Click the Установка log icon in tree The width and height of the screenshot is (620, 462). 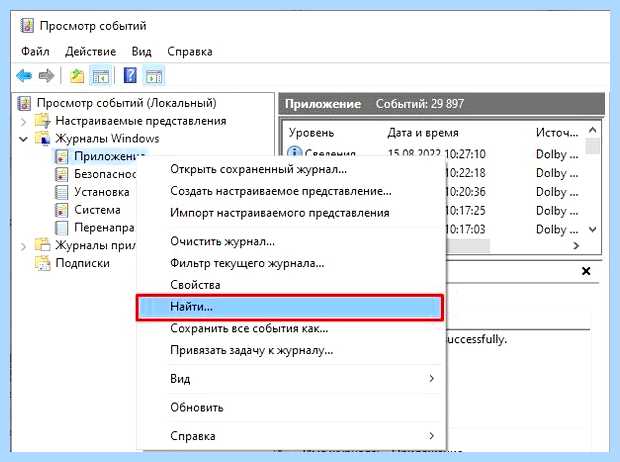click(61, 192)
